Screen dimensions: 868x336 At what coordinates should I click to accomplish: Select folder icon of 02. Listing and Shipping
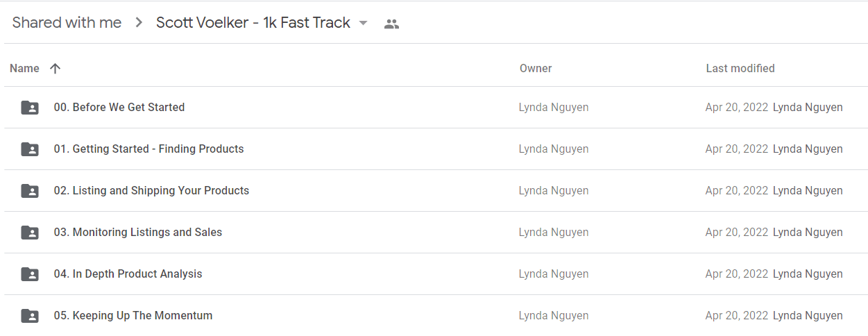point(30,191)
